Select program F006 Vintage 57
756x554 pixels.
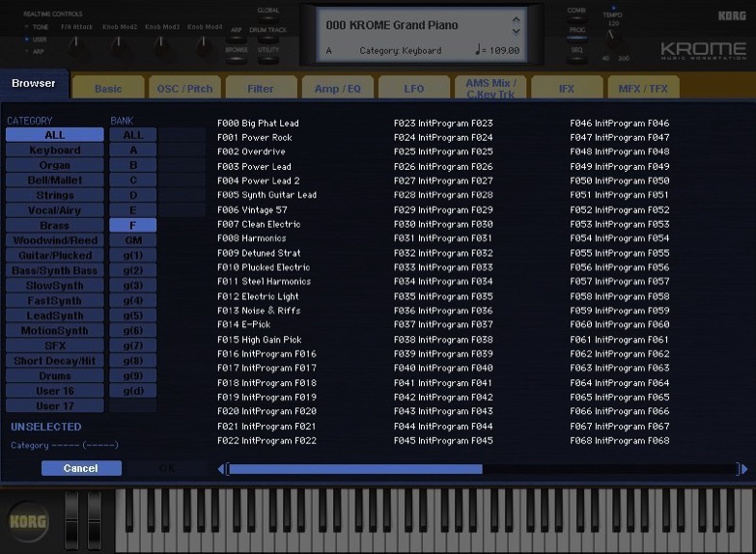point(252,209)
